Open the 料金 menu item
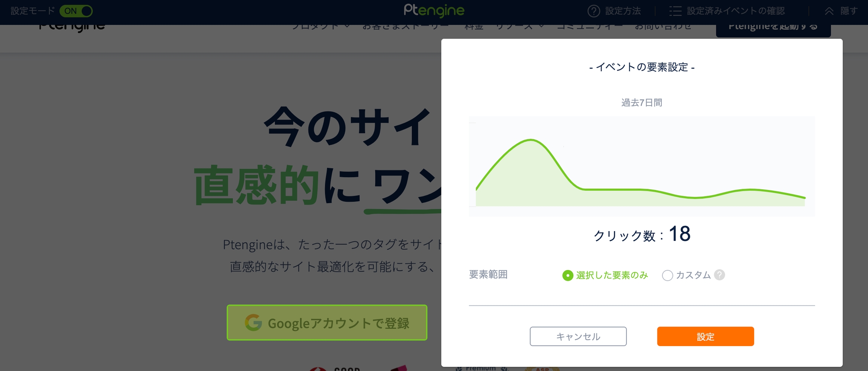The image size is (868, 371). [474, 28]
